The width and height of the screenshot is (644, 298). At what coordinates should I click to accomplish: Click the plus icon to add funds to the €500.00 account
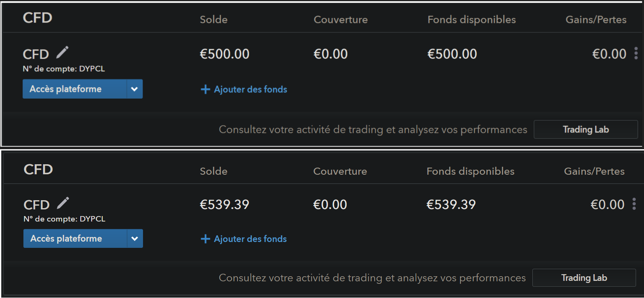[205, 89]
